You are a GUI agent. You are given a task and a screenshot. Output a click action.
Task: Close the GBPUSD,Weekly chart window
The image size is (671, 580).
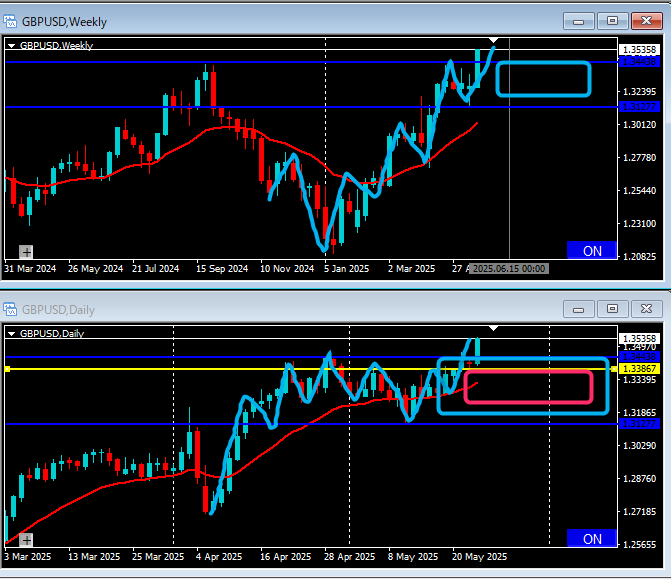[646, 21]
